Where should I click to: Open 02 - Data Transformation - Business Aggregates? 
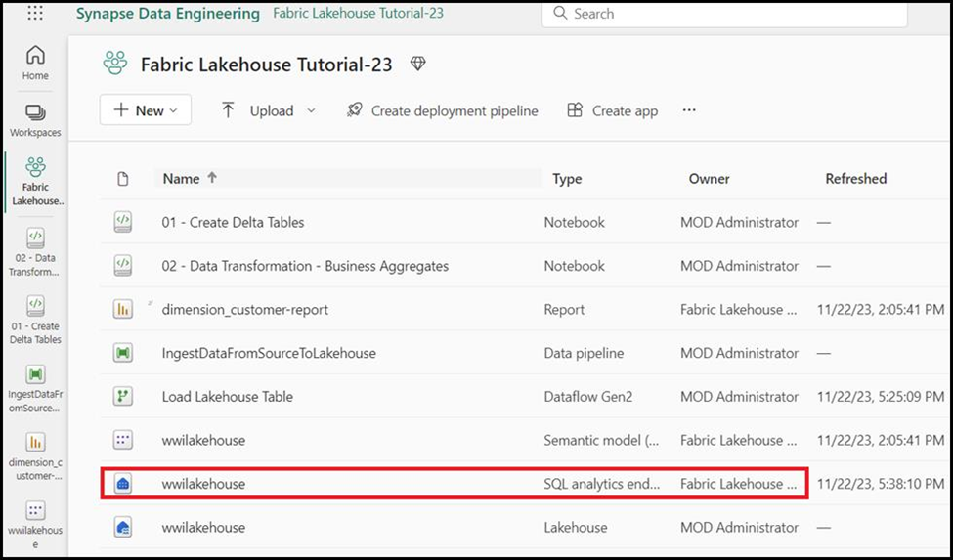305,266
